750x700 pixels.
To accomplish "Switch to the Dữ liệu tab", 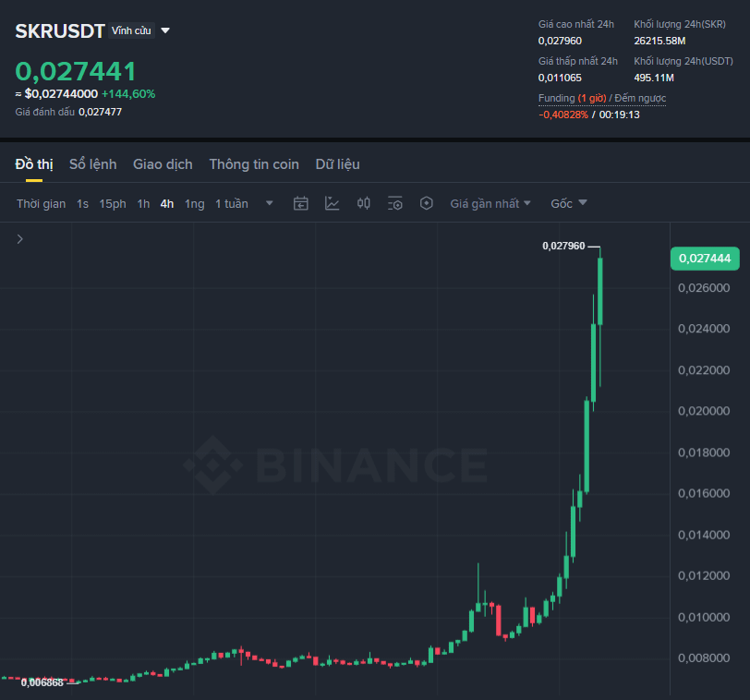I will point(338,164).
